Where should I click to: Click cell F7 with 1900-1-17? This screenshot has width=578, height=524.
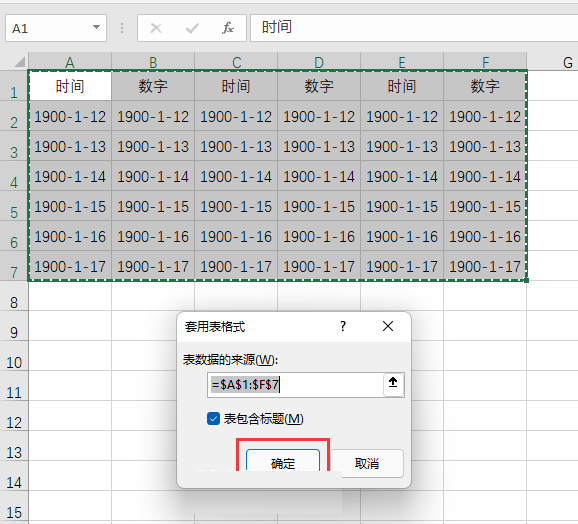(485, 266)
